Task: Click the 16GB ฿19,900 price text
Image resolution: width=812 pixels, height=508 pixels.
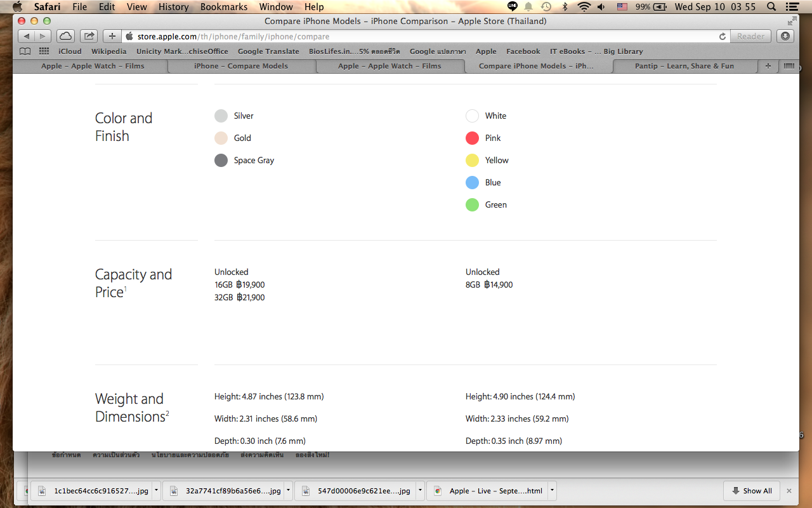Action: pos(240,284)
